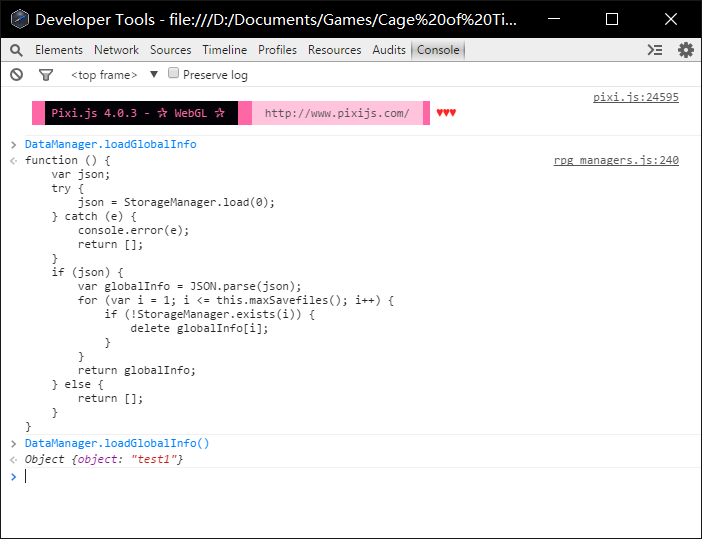
Task: Click the 'return globalInfo;' line
Action: (x=137, y=370)
